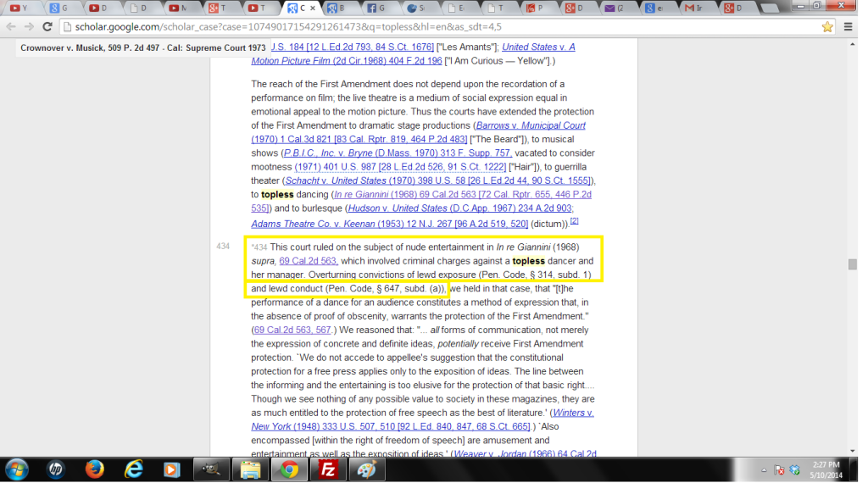Screen dimensions: 868x483
Task: Open the Chrome menu hamburger icon
Action: (x=848, y=26)
